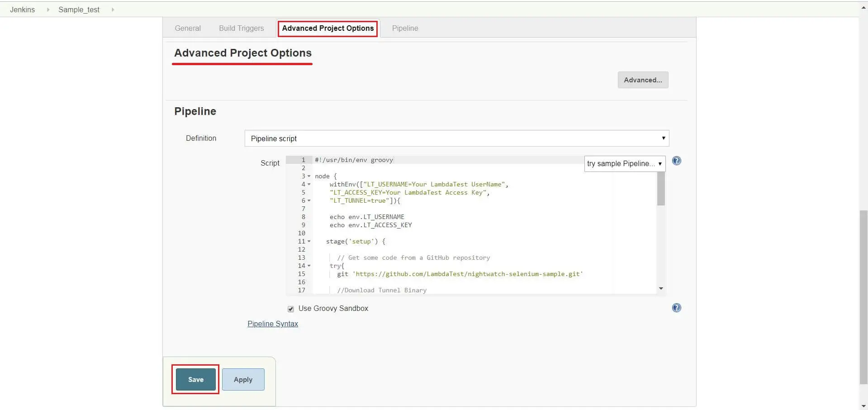Click the Apply button
Viewport: 868px width, 410px height.
pyautogui.click(x=243, y=379)
